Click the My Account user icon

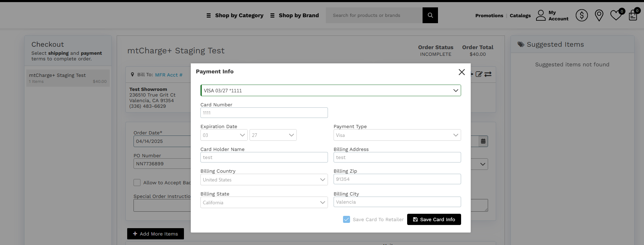[541, 15]
